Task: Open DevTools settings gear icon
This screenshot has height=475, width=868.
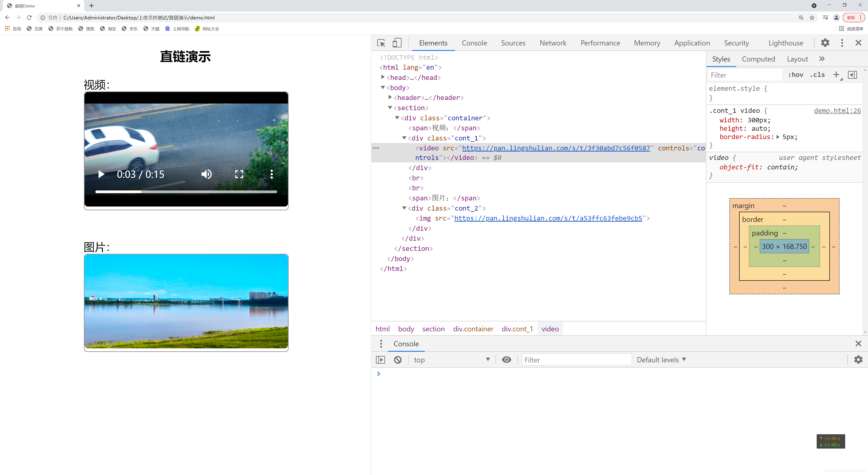Action: [x=825, y=43]
